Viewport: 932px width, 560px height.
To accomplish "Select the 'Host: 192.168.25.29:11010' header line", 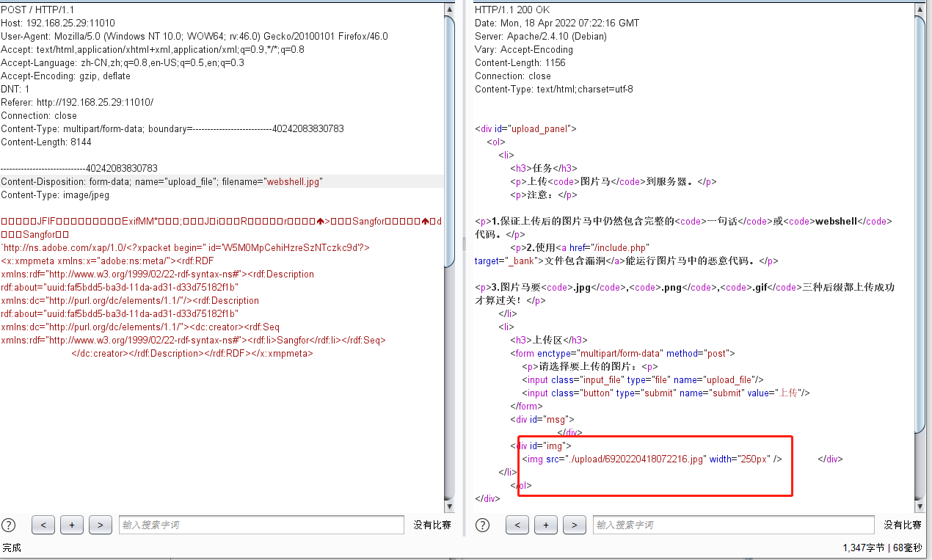I will (58, 23).
